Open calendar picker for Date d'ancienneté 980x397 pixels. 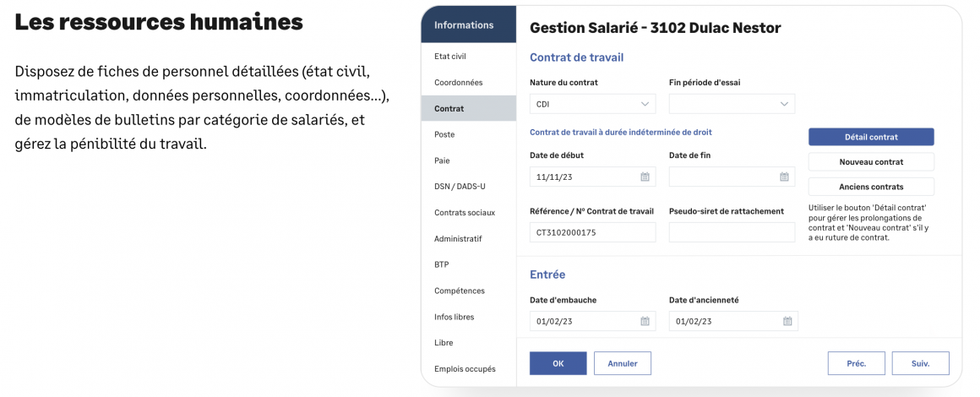787,321
